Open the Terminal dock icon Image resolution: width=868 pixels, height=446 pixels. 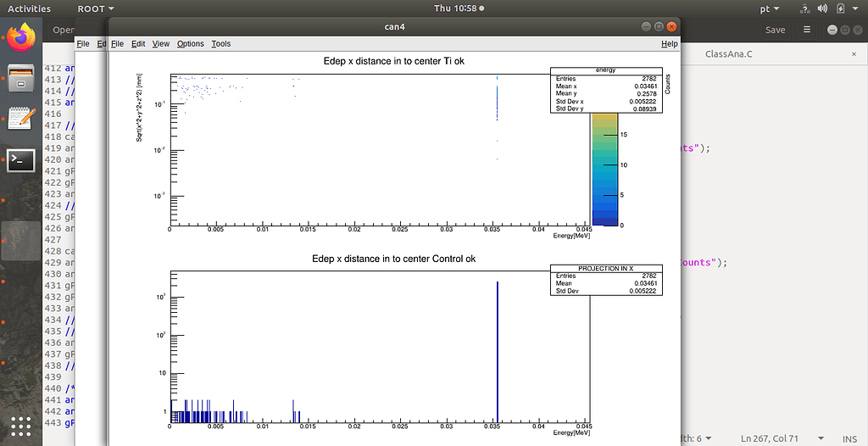click(x=21, y=160)
